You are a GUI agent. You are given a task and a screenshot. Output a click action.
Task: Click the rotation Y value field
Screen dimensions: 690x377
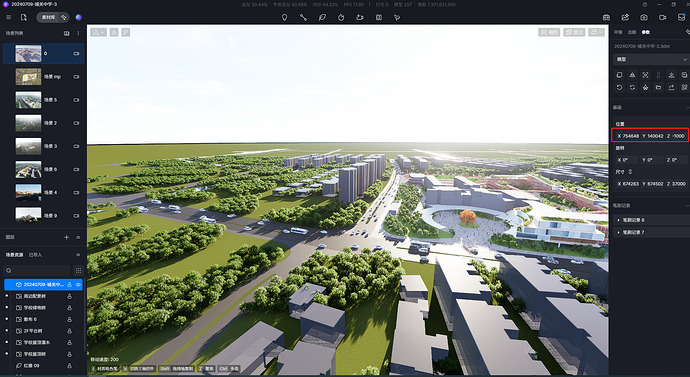652,160
